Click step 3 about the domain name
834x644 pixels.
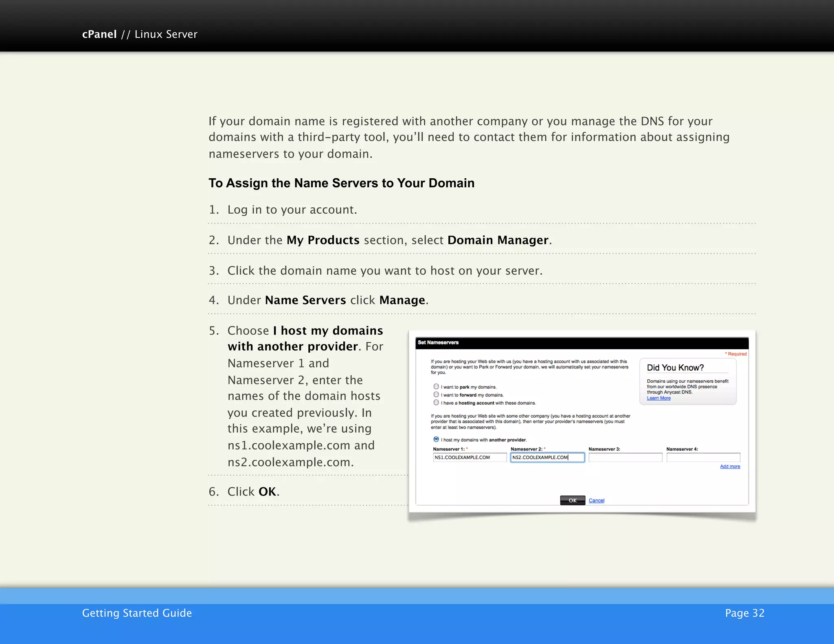coord(385,271)
